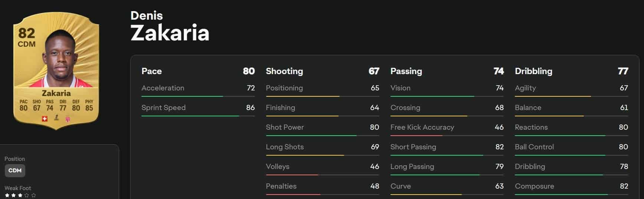Image resolution: width=644 pixels, height=199 pixels.
Task: Click the Ligue 1 league icon on the card
Action: (x=56, y=118)
